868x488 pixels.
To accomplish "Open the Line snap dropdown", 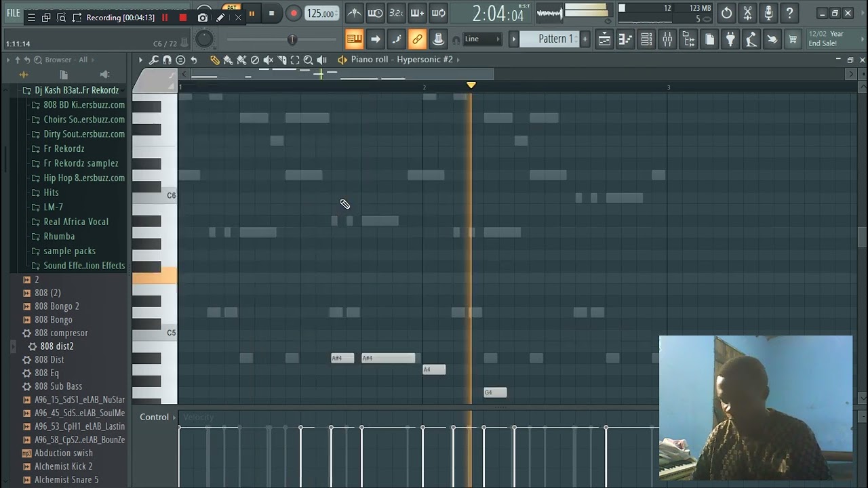I will [482, 39].
